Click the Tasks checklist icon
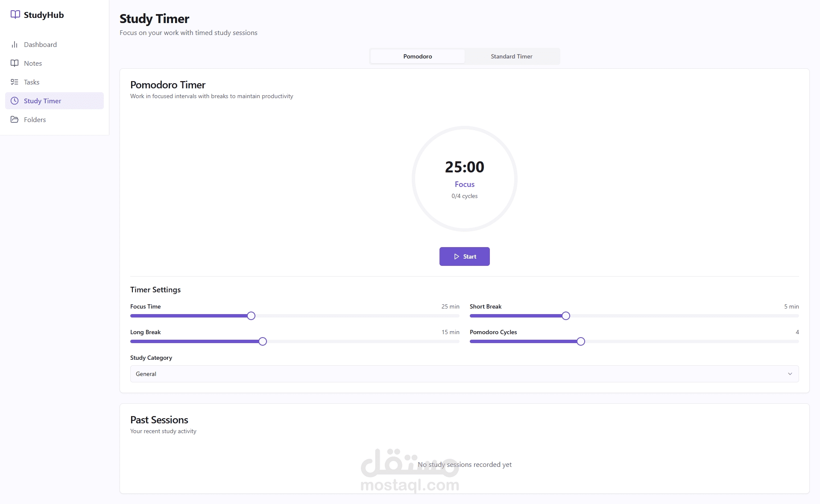This screenshot has height=504, width=820. [15, 82]
